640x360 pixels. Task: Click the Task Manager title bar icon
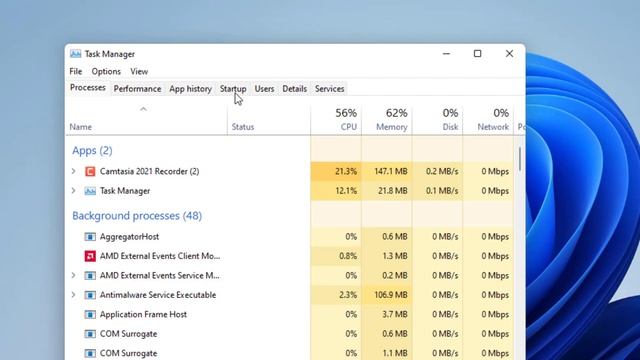click(76, 54)
